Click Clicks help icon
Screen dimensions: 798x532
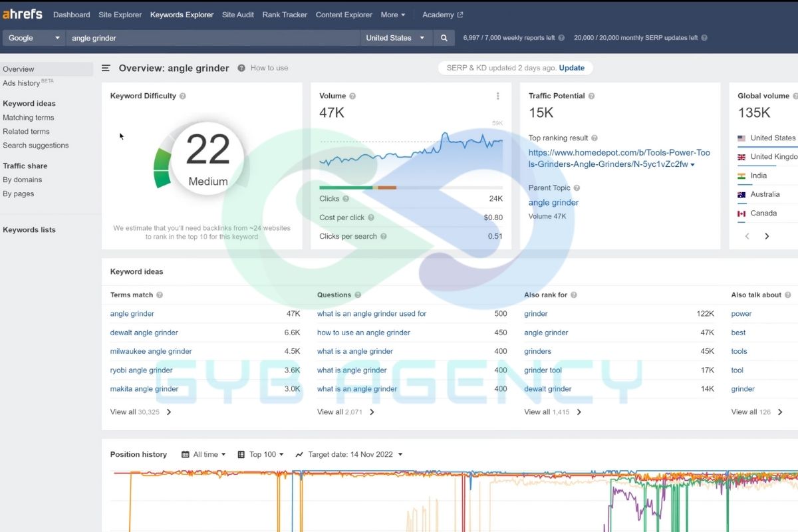346,199
